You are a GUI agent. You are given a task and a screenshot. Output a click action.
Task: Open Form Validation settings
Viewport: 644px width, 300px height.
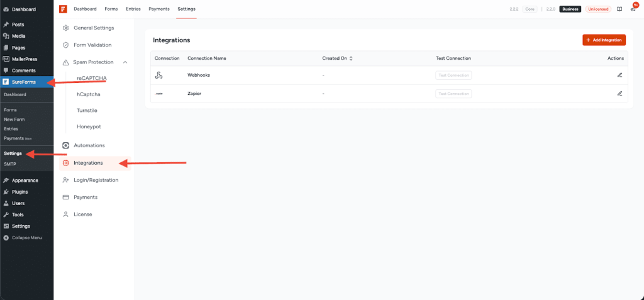(92, 45)
